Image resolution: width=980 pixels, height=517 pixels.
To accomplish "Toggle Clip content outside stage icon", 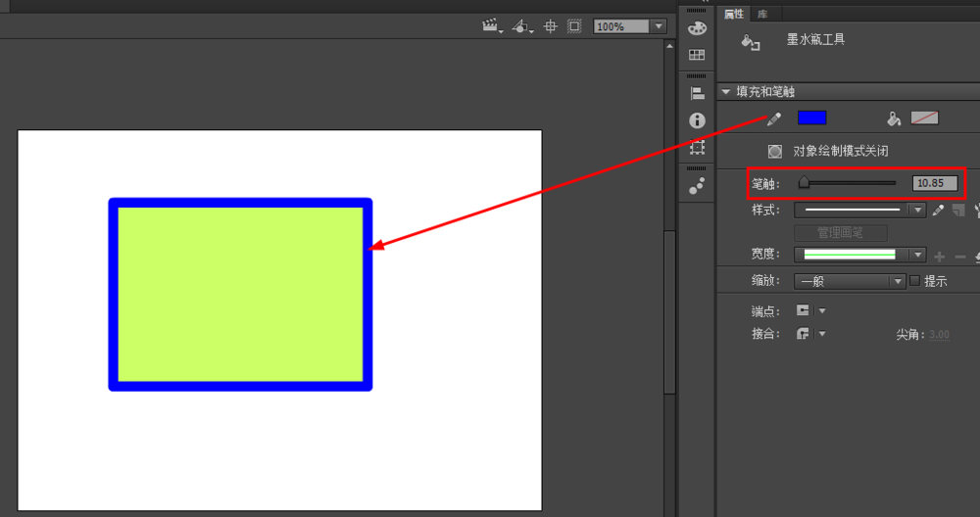I will pos(574,26).
